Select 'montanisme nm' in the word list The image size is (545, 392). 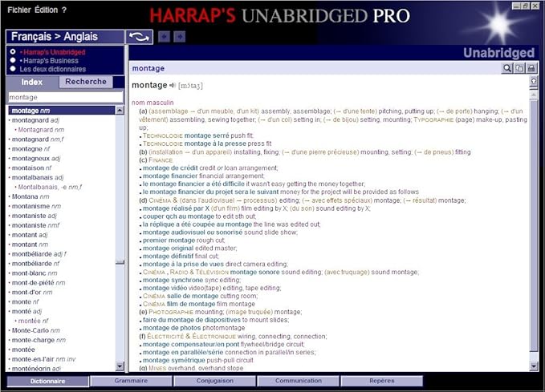[36, 206]
